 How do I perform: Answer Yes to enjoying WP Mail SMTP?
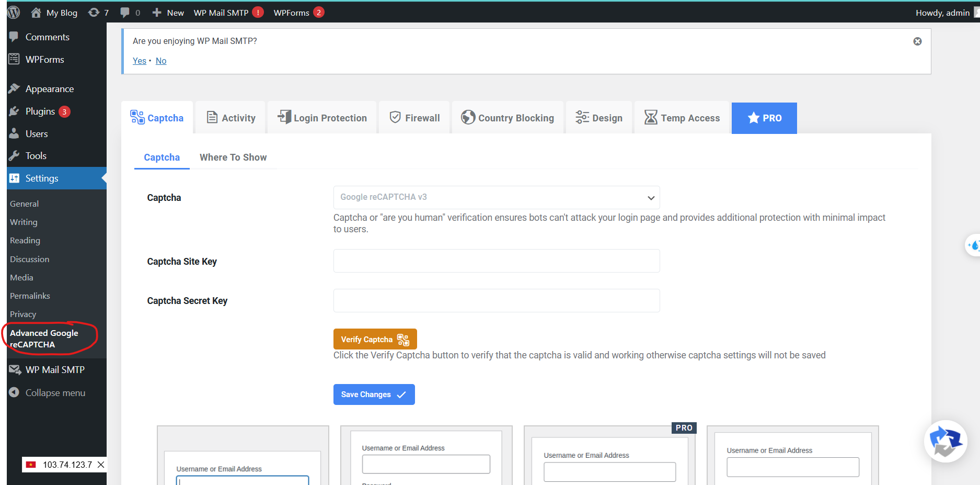pos(140,61)
